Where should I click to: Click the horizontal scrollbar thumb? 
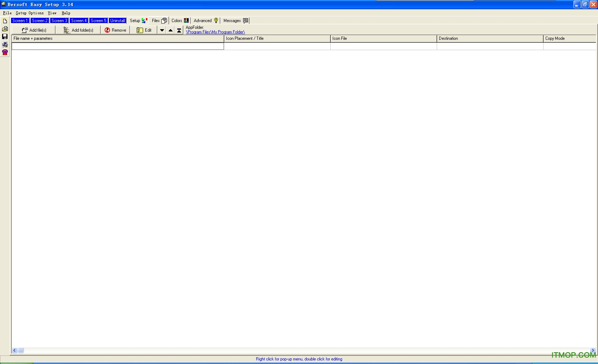tap(21, 350)
